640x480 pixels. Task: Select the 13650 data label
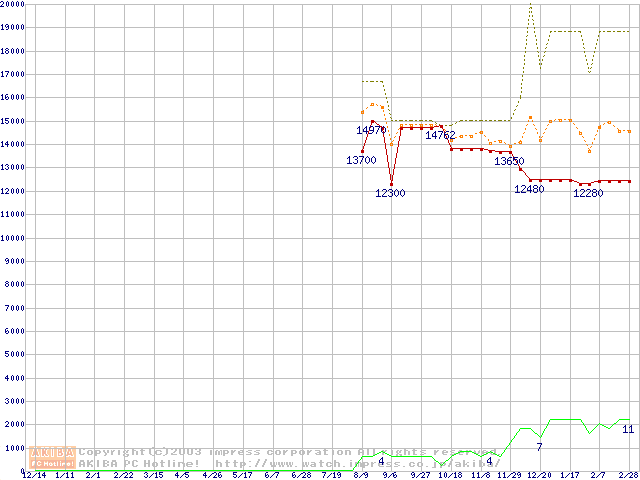tap(509, 161)
